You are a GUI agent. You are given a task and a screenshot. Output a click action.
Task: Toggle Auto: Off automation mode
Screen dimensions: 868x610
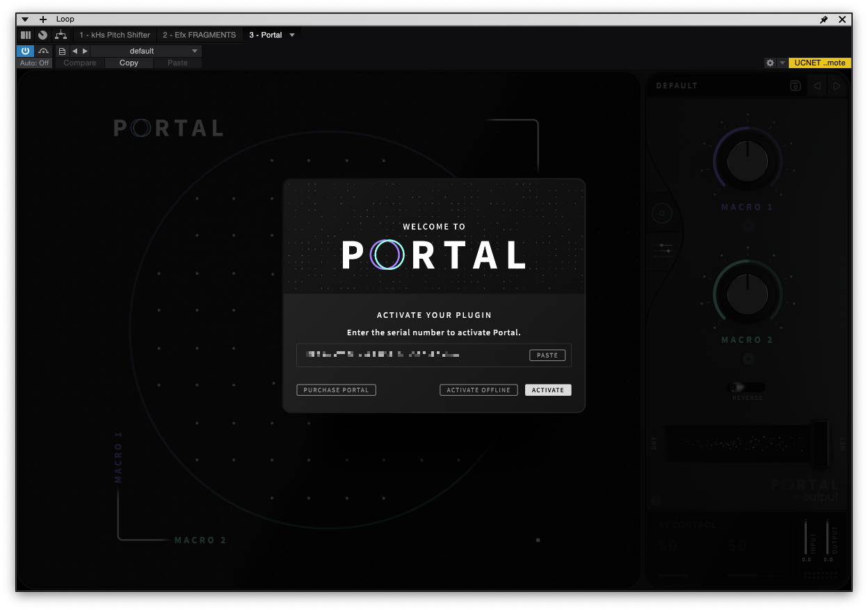coord(35,63)
